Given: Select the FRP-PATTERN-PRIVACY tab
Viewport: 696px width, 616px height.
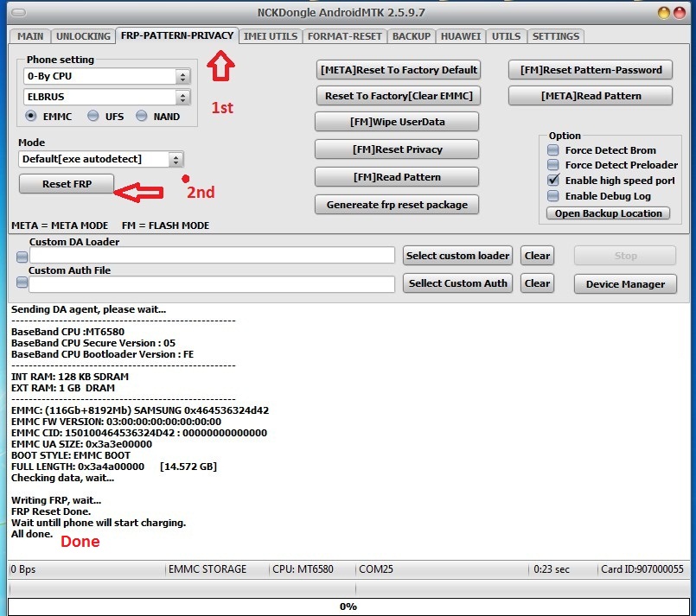Looking at the screenshot, I should (x=177, y=35).
